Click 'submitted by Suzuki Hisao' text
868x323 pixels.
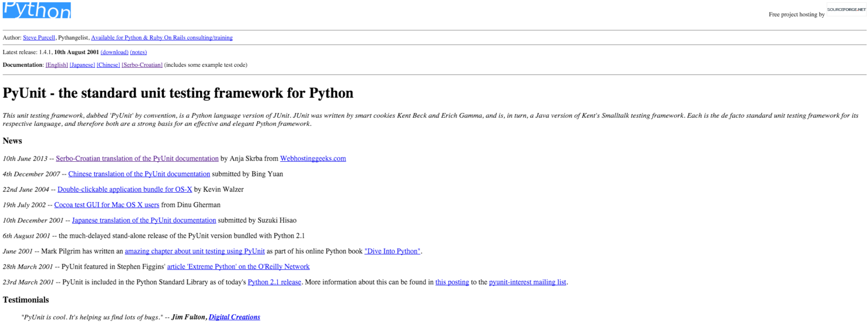coord(257,220)
